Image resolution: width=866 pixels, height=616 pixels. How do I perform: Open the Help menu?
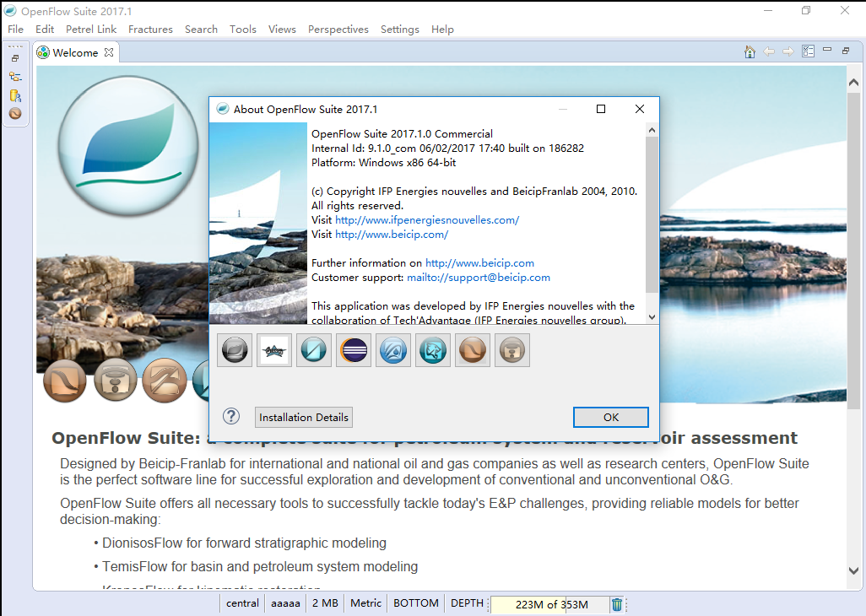442,30
